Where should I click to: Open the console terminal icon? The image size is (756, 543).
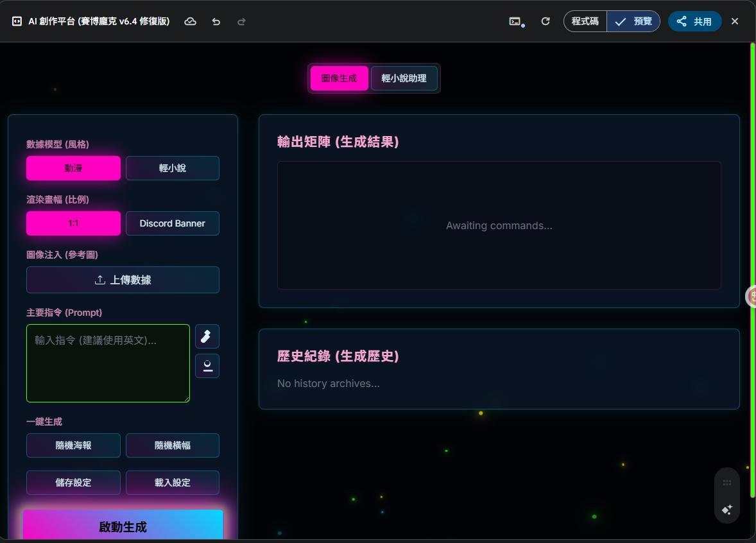point(515,21)
